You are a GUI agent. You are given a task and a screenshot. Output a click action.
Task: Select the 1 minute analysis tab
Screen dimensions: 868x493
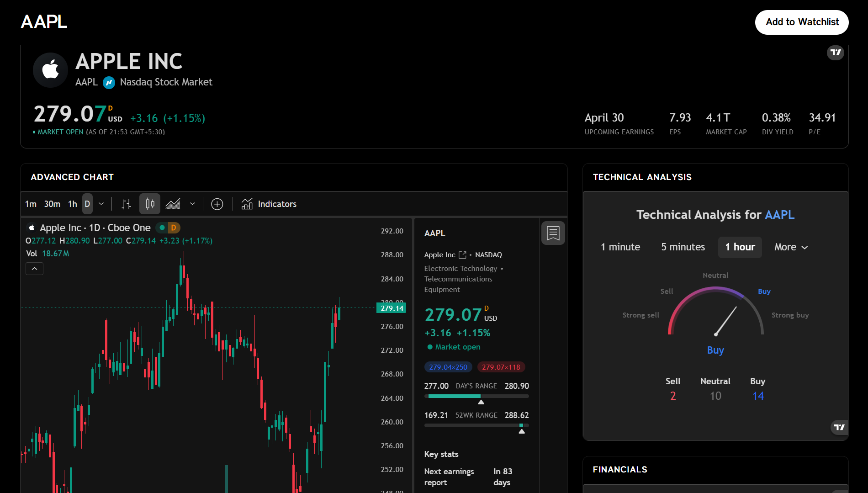(620, 247)
